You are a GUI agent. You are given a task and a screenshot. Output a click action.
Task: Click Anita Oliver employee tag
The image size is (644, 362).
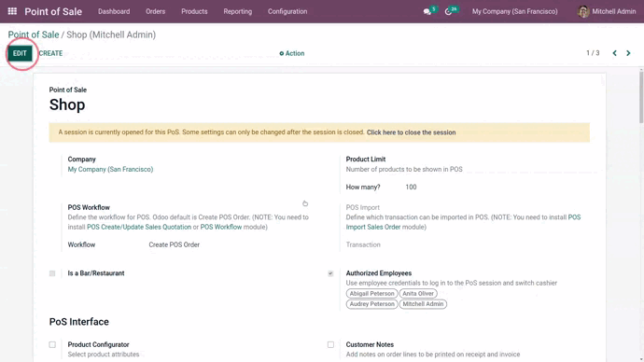click(x=418, y=294)
